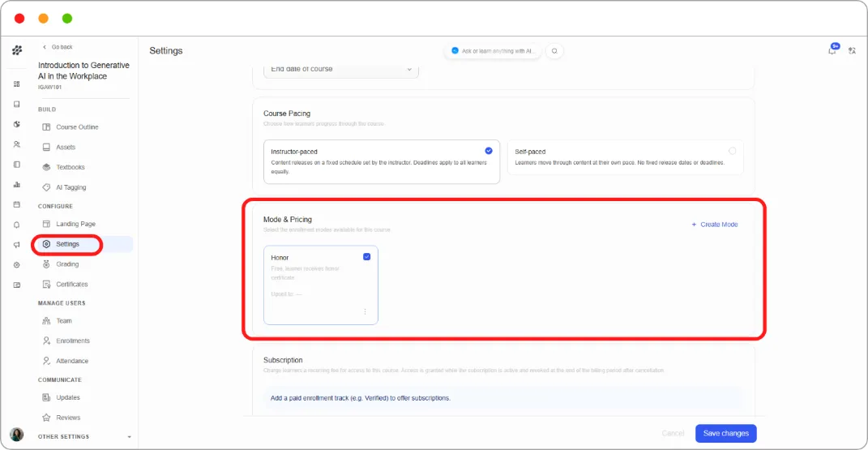Open the Settings sidebar item

(83, 244)
